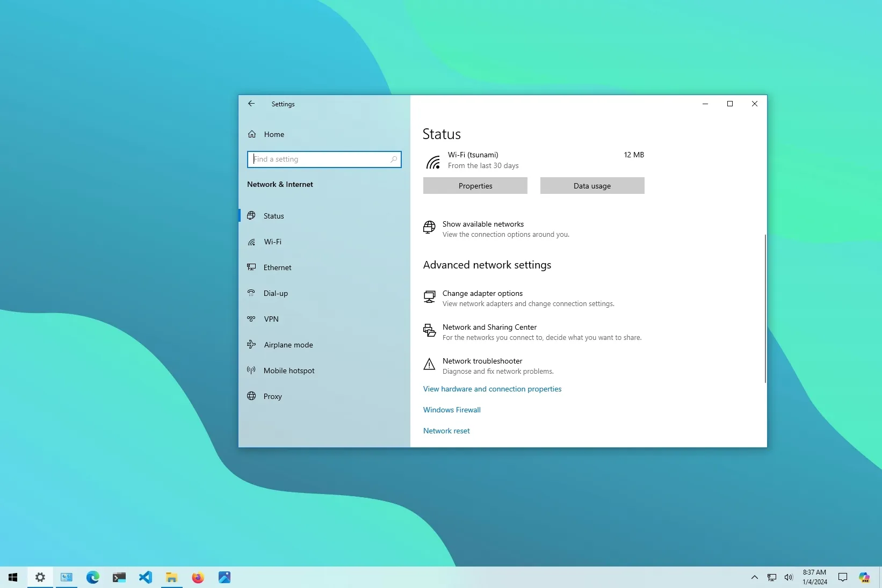Close the Settings window
882x588 pixels.
(x=755, y=104)
